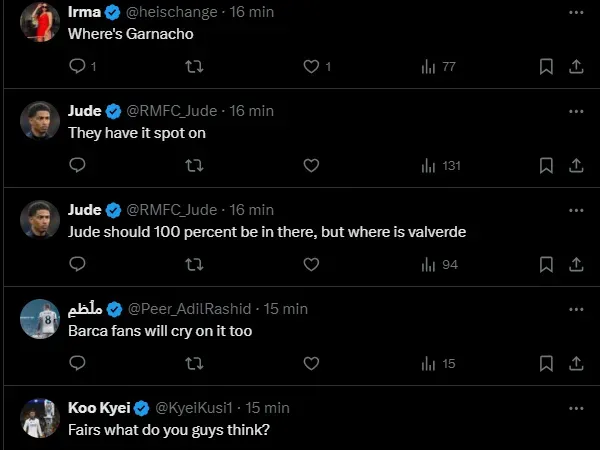Open more options on Koo Kyei's tweet
This screenshot has width=600, height=450.
click(576, 408)
